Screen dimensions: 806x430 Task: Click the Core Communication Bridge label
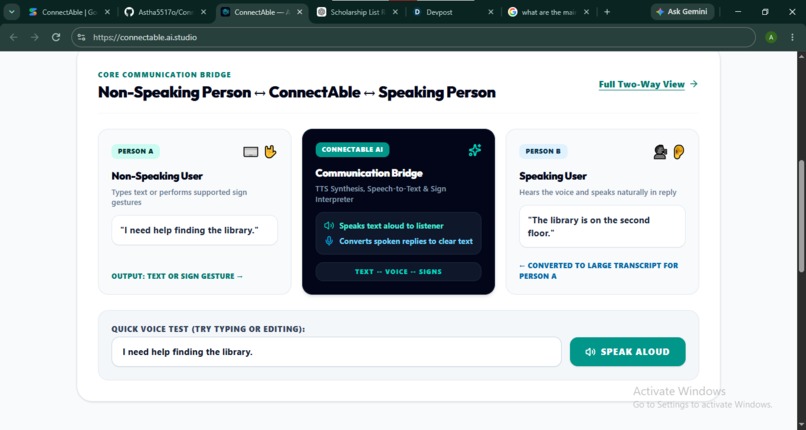click(164, 74)
